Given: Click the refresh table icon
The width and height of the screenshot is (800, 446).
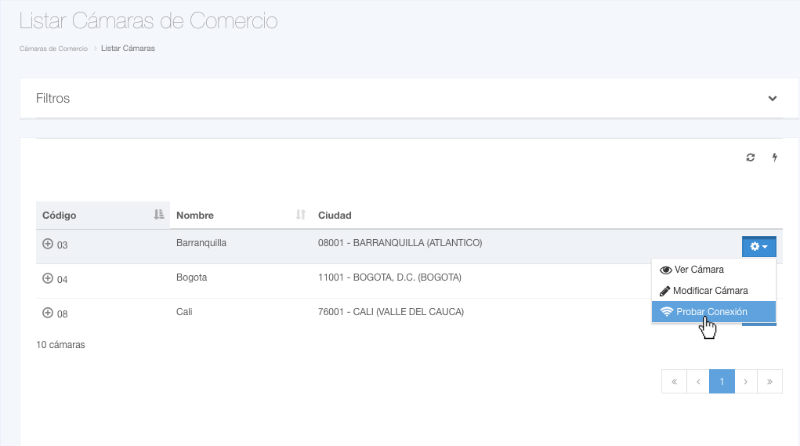Looking at the screenshot, I should click(750, 158).
